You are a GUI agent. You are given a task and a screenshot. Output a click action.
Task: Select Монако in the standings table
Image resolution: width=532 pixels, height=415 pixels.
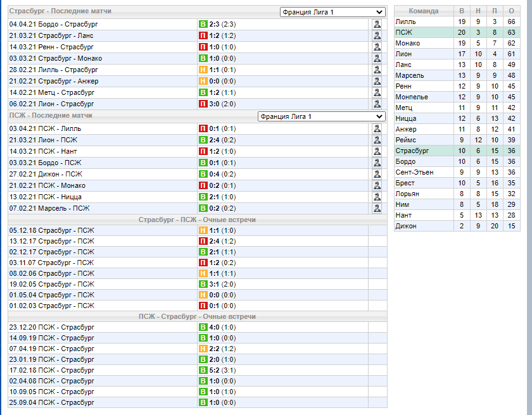coord(457,43)
